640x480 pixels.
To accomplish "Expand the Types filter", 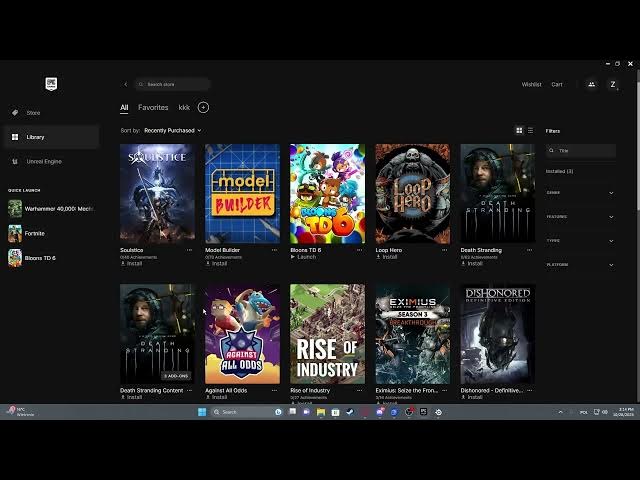I will tap(580, 241).
